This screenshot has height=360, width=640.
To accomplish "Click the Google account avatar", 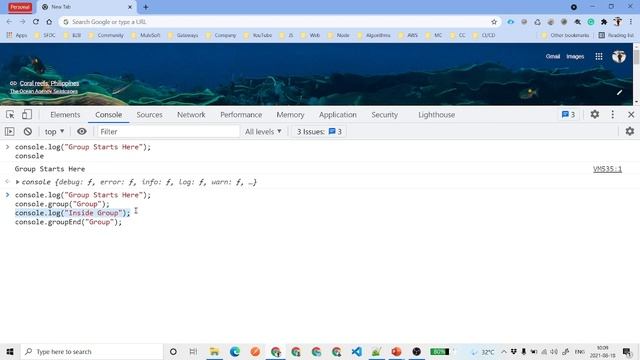I will pos(619,56).
